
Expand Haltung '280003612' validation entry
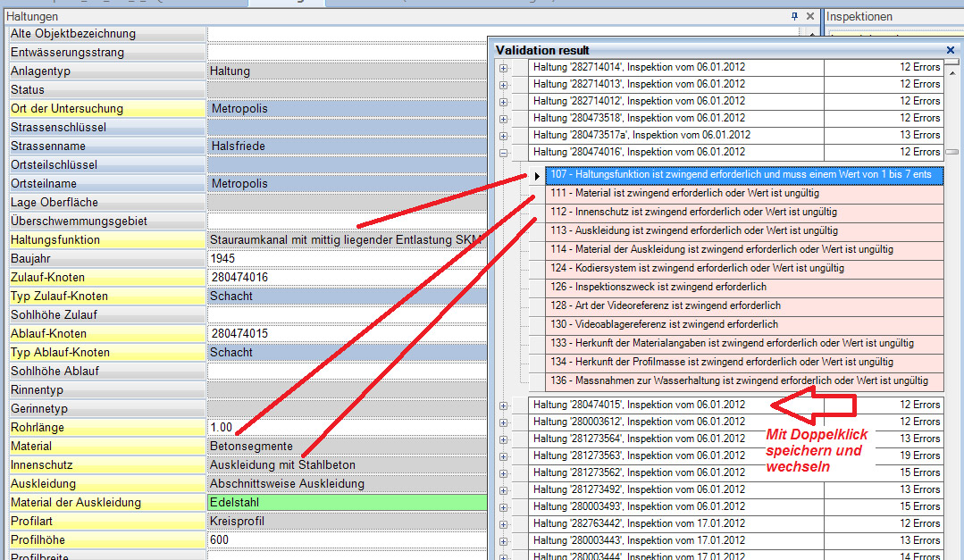(504, 423)
